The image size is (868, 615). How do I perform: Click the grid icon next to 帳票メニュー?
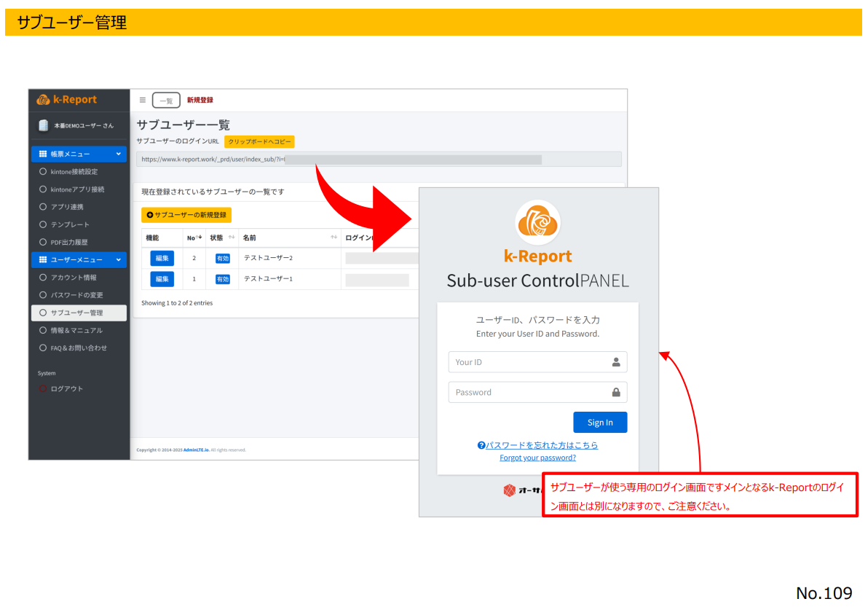(x=43, y=154)
